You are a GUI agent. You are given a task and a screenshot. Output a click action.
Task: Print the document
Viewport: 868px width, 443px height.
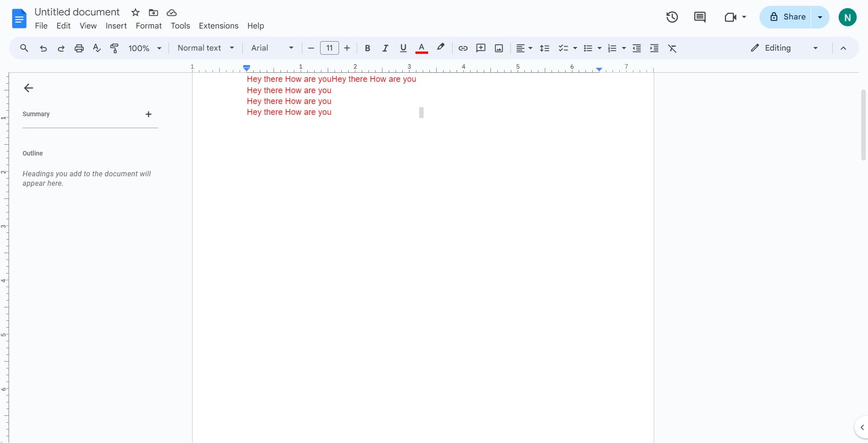79,48
